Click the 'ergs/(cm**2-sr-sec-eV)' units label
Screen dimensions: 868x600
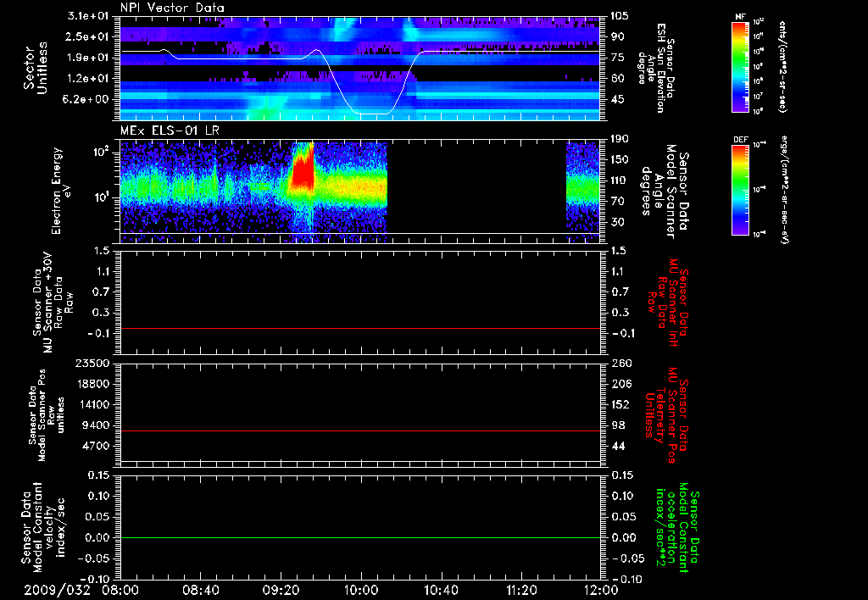784,190
